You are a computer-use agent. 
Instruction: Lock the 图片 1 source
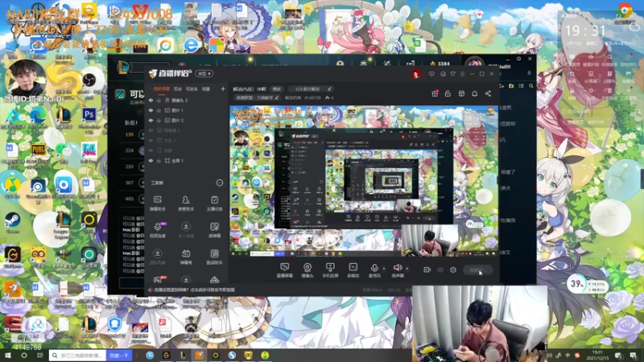click(x=159, y=110)
